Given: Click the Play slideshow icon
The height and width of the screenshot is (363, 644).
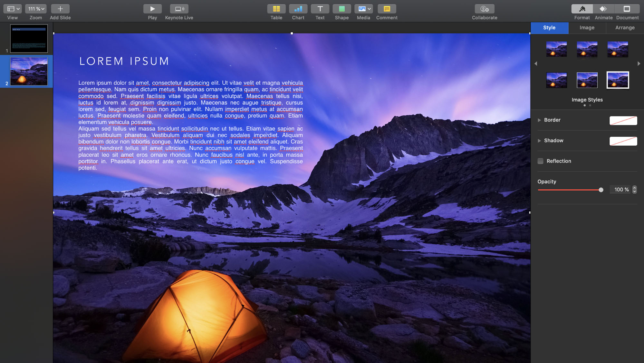Looking at the screenshot, I should click(x=152, y=9).
